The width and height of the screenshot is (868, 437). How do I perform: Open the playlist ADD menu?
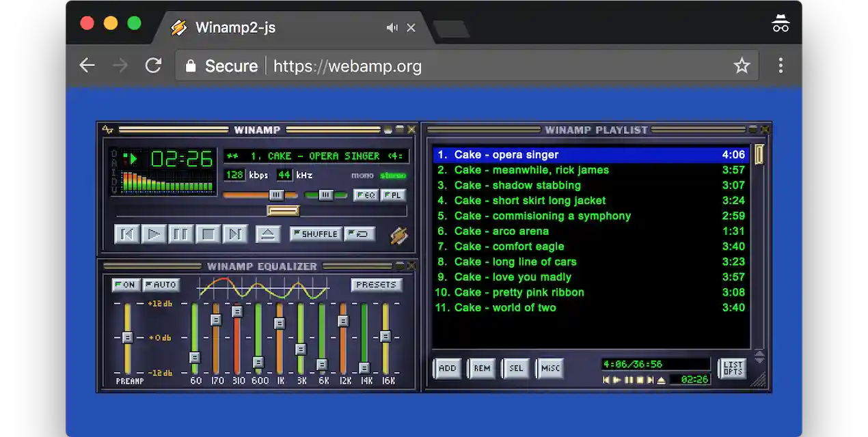pos(448,369)
